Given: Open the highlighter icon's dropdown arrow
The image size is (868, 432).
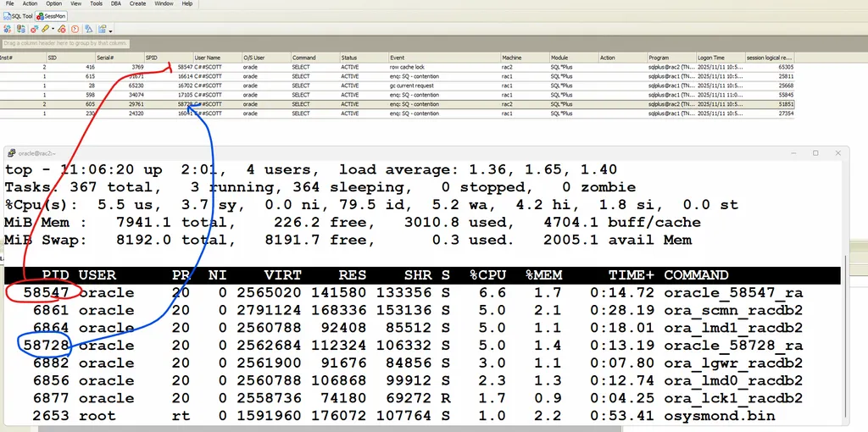Looking at the screenshot, I should 53,29.
